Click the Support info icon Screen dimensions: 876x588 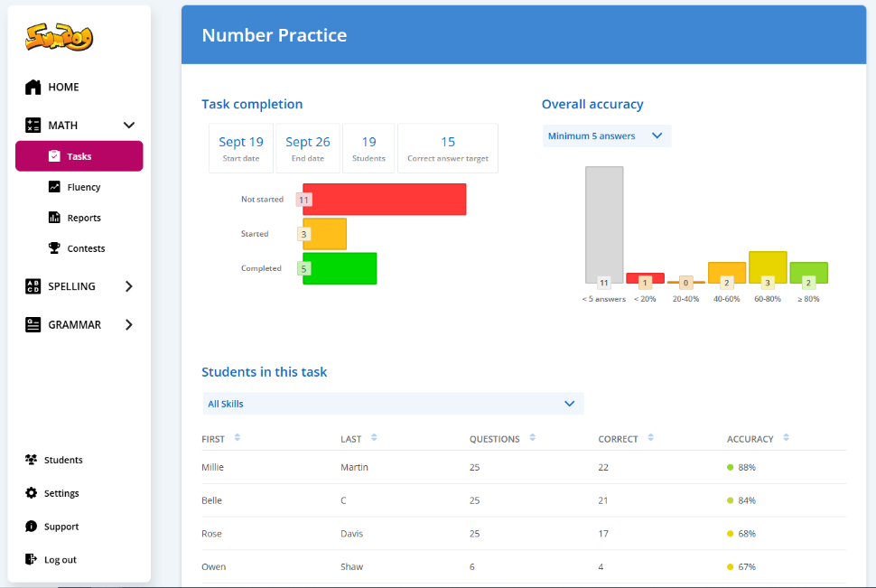pyautogui.click(x=32, y=527)
